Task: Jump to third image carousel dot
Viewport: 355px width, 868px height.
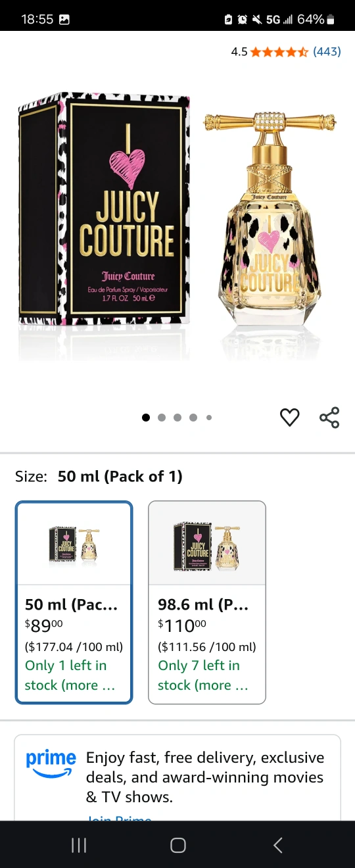Action: pos(177,418)
